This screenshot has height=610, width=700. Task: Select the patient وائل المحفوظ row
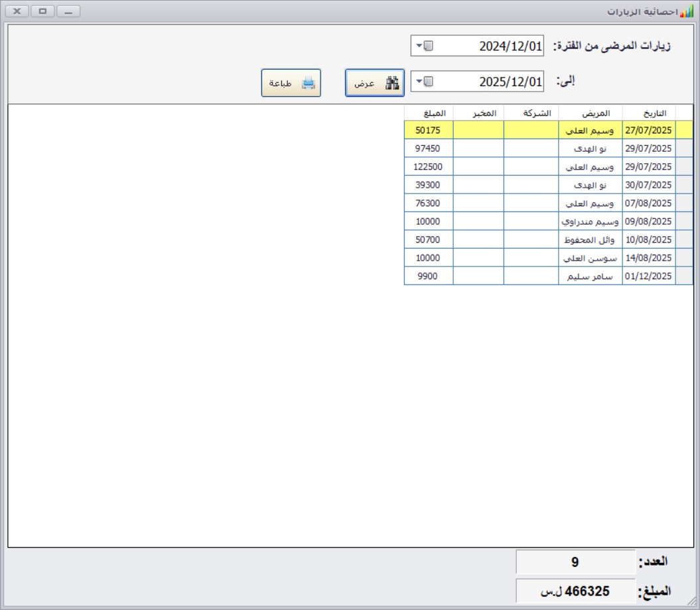click(x=590, y=239)
